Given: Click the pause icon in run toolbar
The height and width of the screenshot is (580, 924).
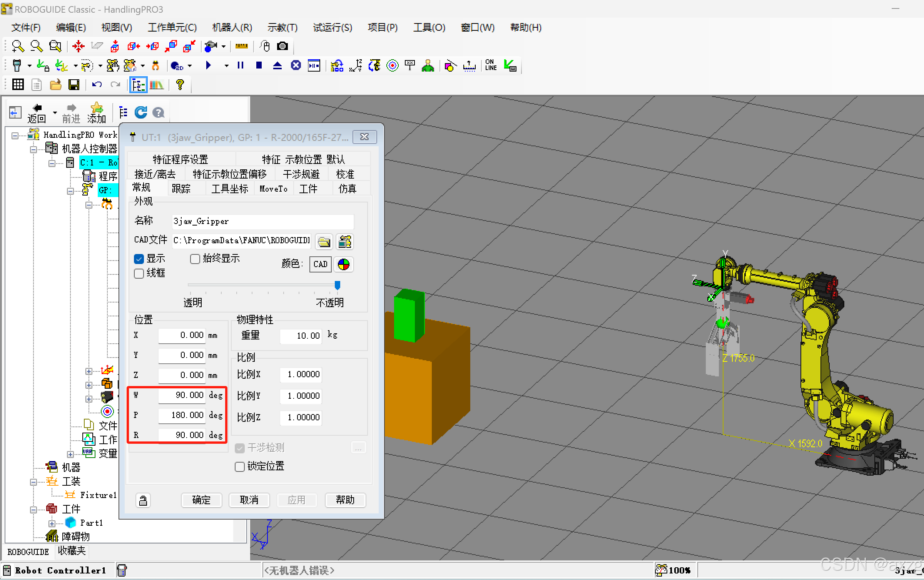Looking at the screenshot, I should [x=241, y=65].
